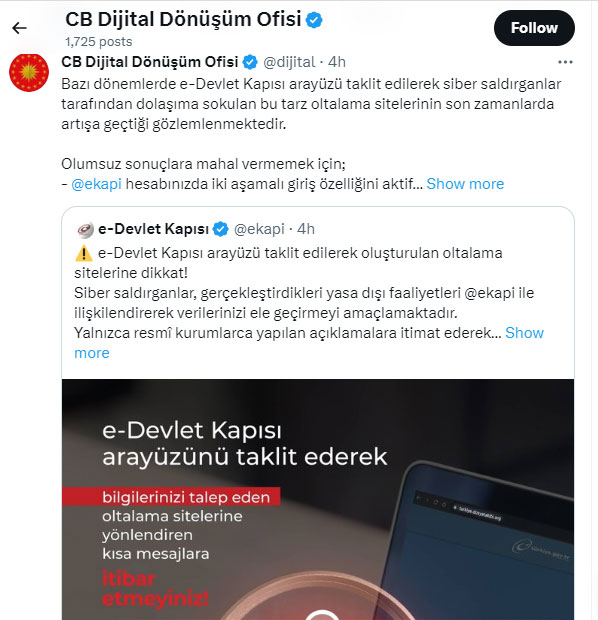Click verified badge beside e-Devlet Kapısı name
This screenshot has width=598, height=620.
(x=221, y=229)
